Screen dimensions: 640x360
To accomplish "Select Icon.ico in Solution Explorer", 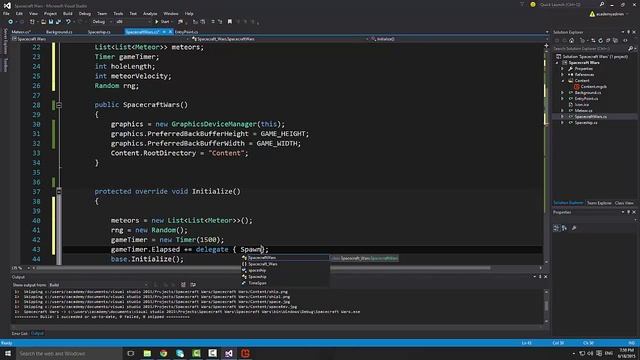I will tap(582, 105).
